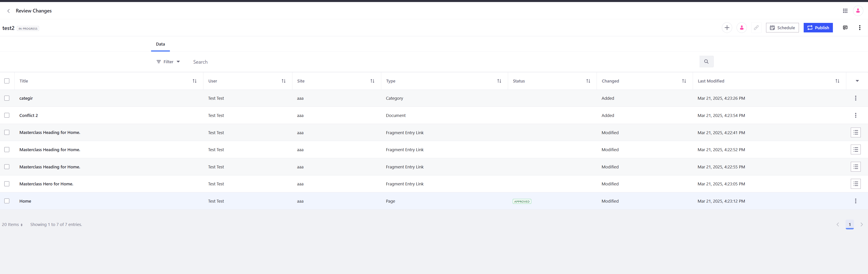Go back from Review Changes

click(x=8, y=11)
